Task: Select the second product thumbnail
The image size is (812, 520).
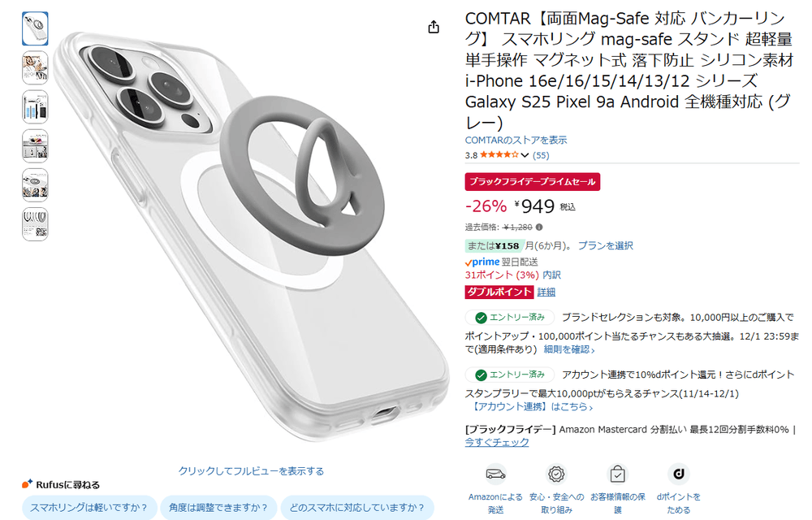Action: tap(35, 68)
